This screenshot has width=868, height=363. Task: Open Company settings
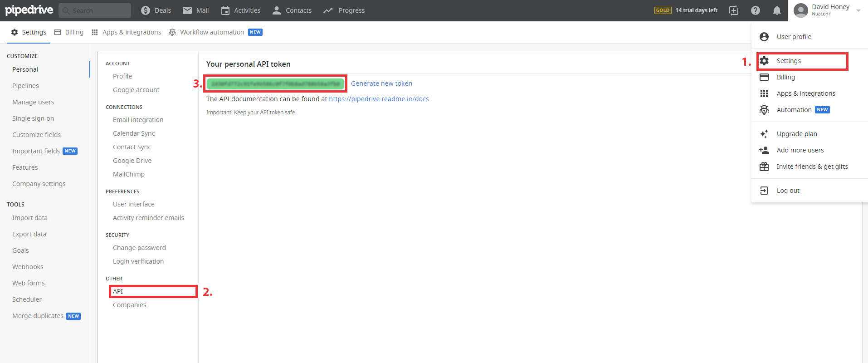click(39, 184)
